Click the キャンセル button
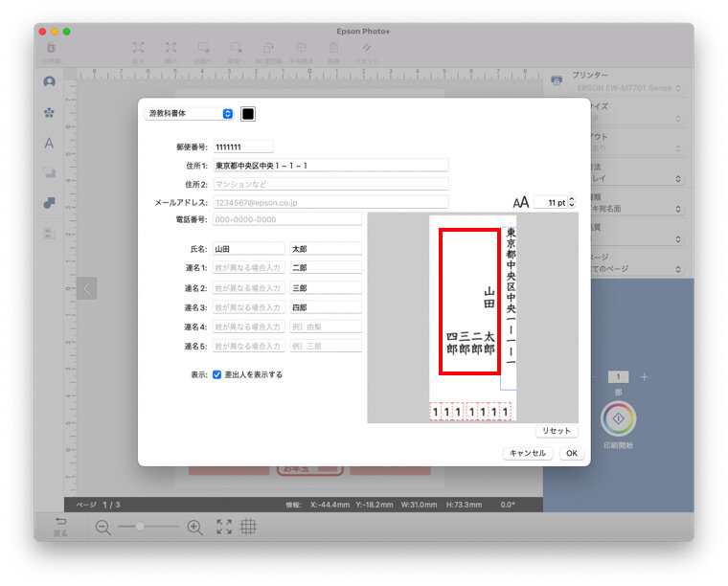The width and height of the screenshot is (728, 586). (528, 453)
